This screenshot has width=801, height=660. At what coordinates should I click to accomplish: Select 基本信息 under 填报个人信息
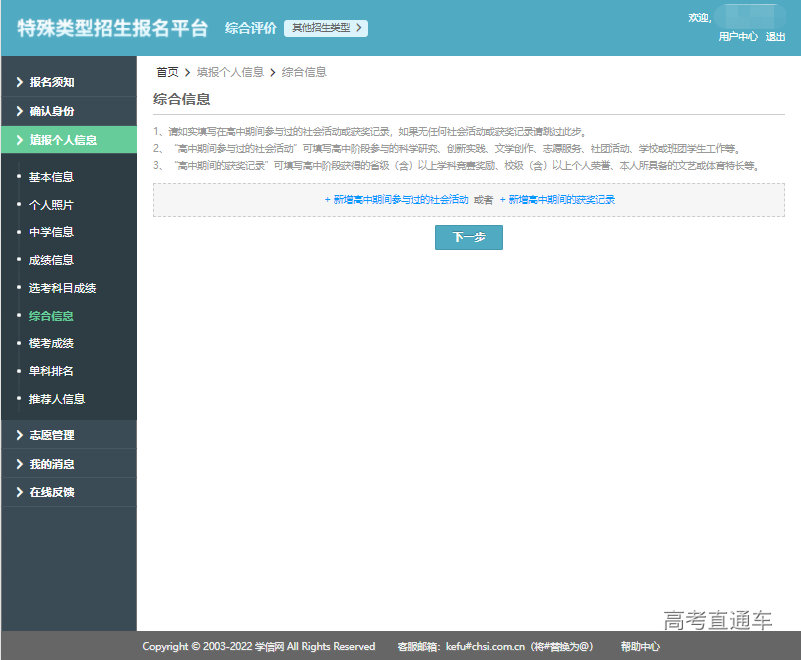(51, 176)
